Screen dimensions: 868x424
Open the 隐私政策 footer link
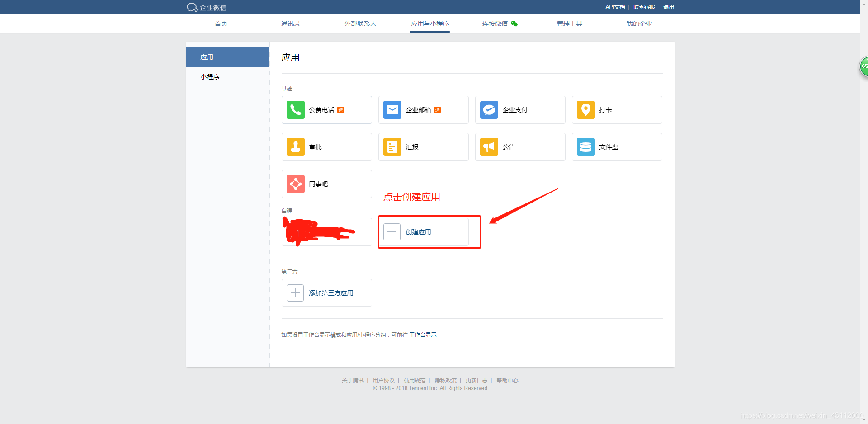tap(445, 381)
